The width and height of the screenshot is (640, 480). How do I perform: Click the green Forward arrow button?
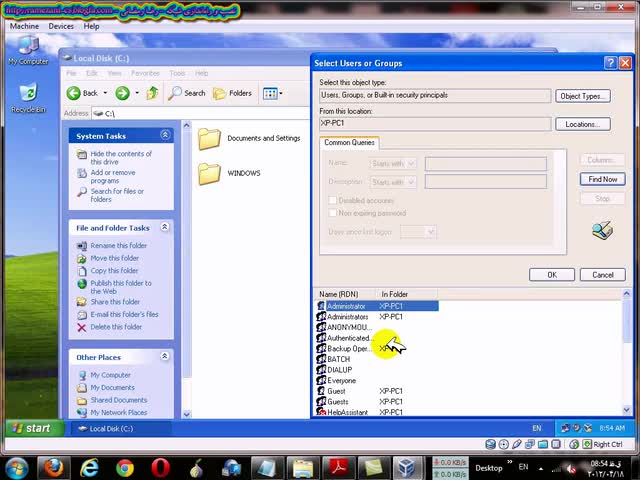pos(122,93)
